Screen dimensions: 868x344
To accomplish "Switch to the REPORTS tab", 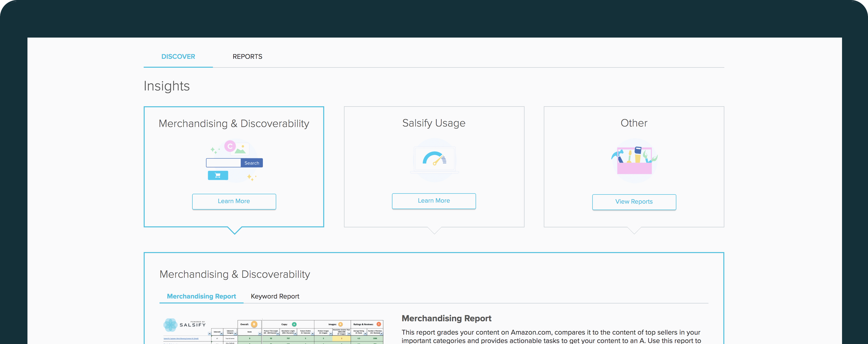I will (247, 56).
